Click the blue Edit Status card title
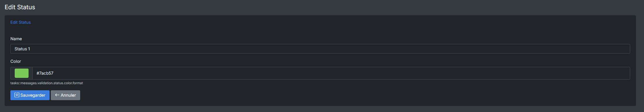644x112 pixels. coord(20,22)
